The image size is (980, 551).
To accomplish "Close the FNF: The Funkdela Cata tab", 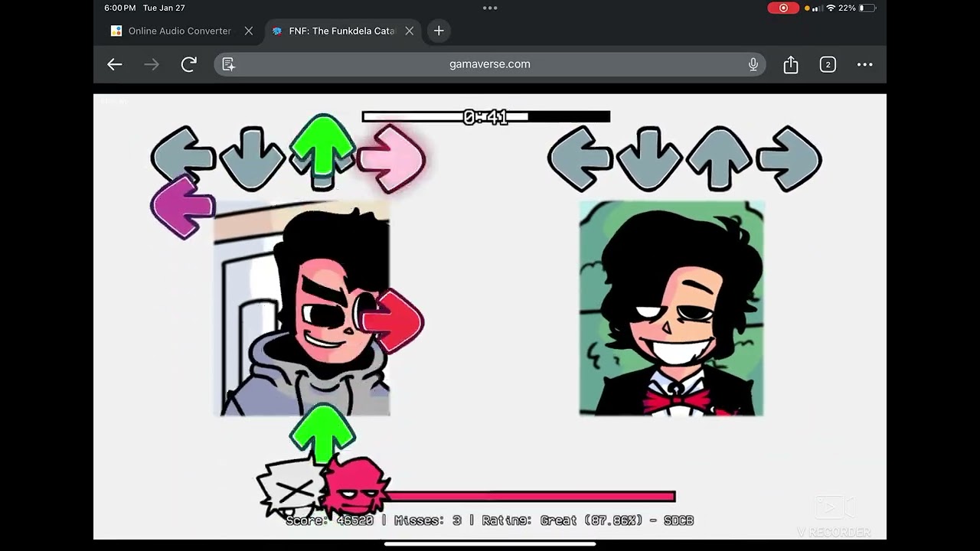I will pyautogui.click(x=410, y=31).
